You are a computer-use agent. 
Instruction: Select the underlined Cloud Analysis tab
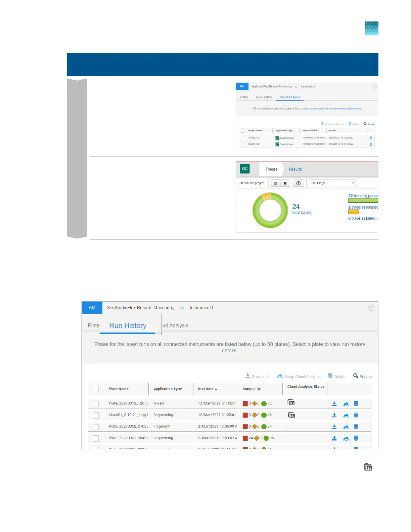coord(290,97)
